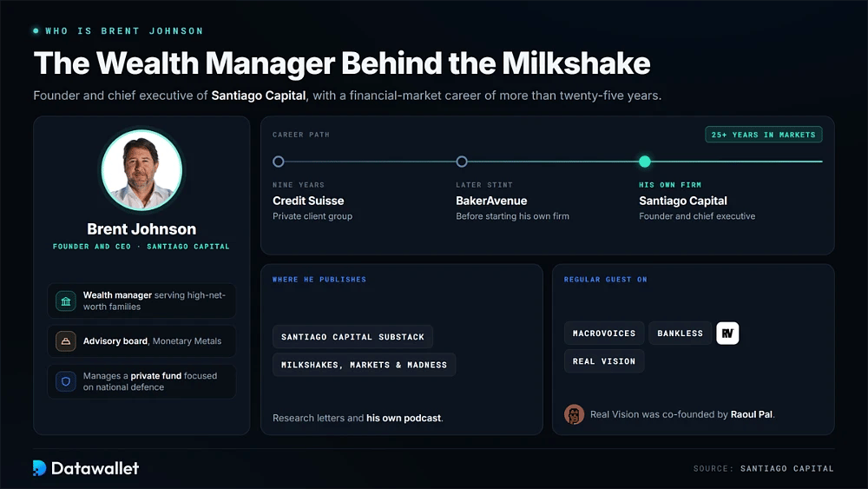
Task: Click the green dot before WHO IS BRENT JOHNSON
Action: coord(36,31)
